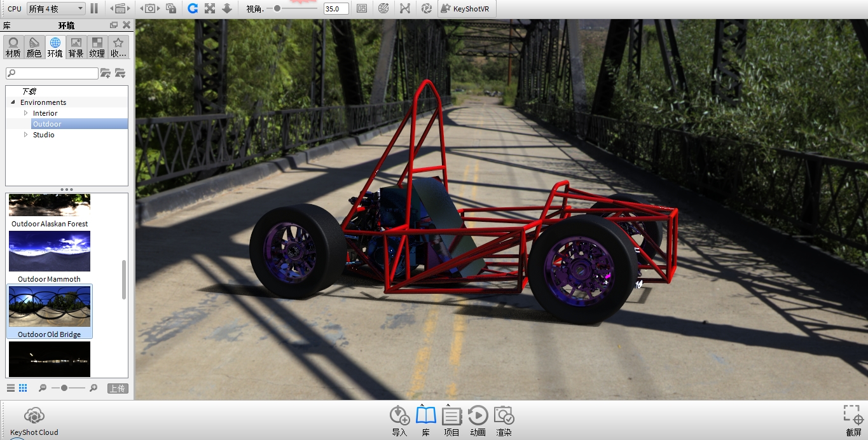Switch to the 背景 background tab
The height and width of the screenshot is (440, 868).
click(76, 46)
